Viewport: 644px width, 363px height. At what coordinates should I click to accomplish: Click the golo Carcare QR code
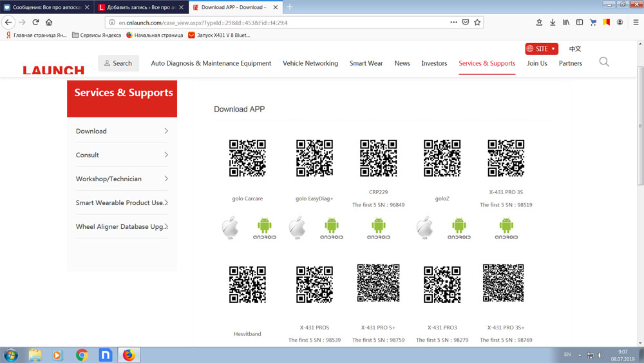coord(247,158)
